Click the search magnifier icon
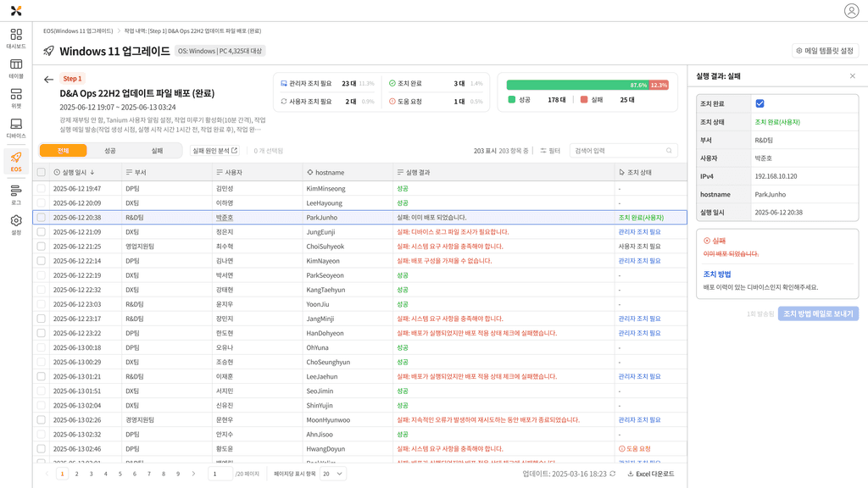 [669, 151]
